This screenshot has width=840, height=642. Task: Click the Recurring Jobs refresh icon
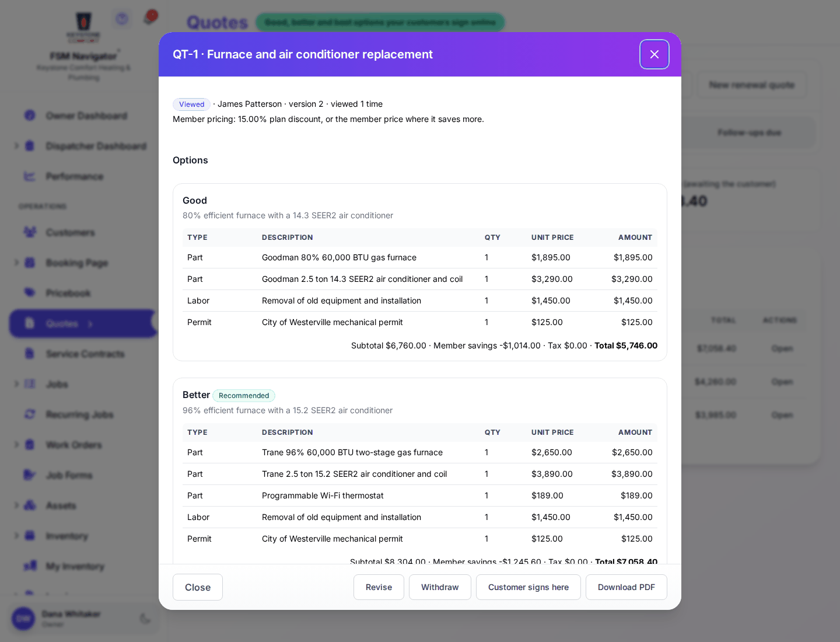click(x=30, y=414)
